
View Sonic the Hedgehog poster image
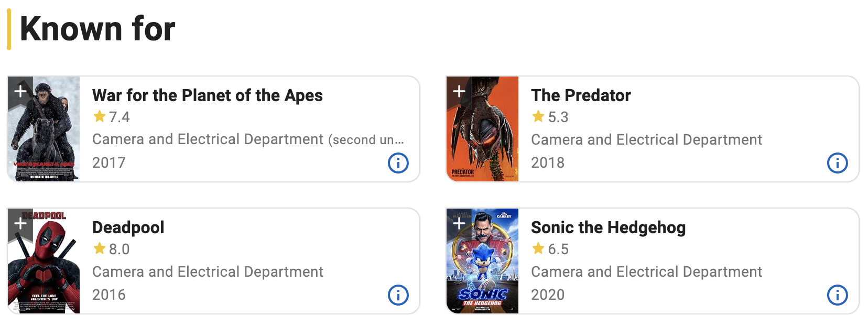[x=483, y=261]
